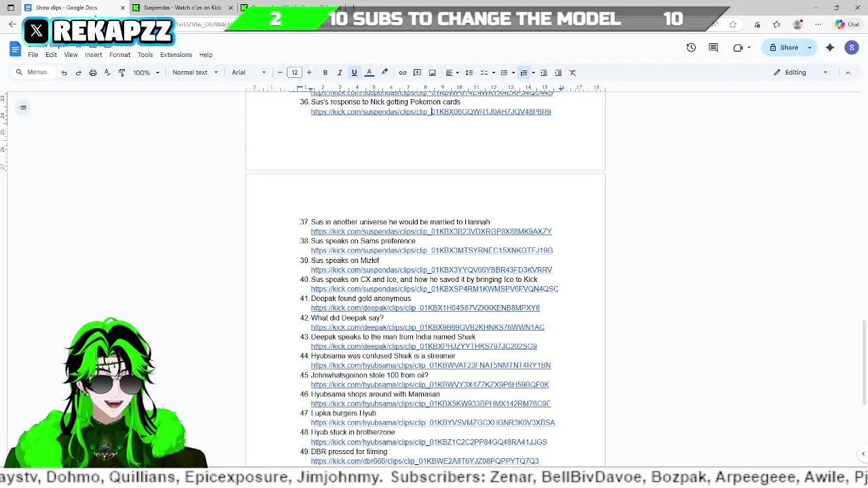Viewport: 868px width, 488px height.
Task: Open Google Docs home logo
Action: (15, 49)
